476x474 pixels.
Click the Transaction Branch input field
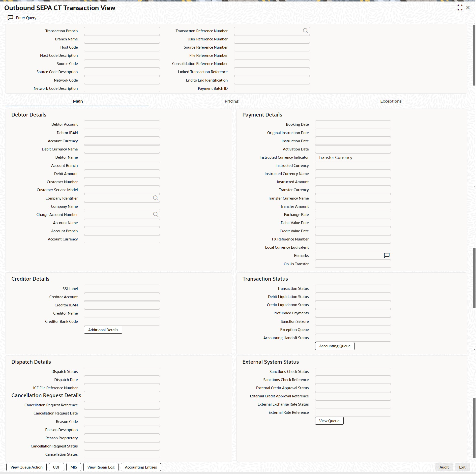tap(122, 31)
